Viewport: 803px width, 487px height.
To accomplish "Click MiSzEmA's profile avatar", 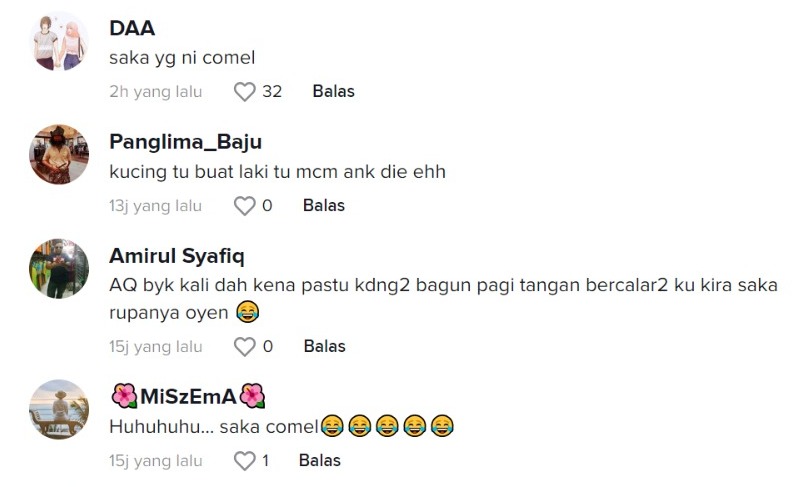I will coord(59,409).
